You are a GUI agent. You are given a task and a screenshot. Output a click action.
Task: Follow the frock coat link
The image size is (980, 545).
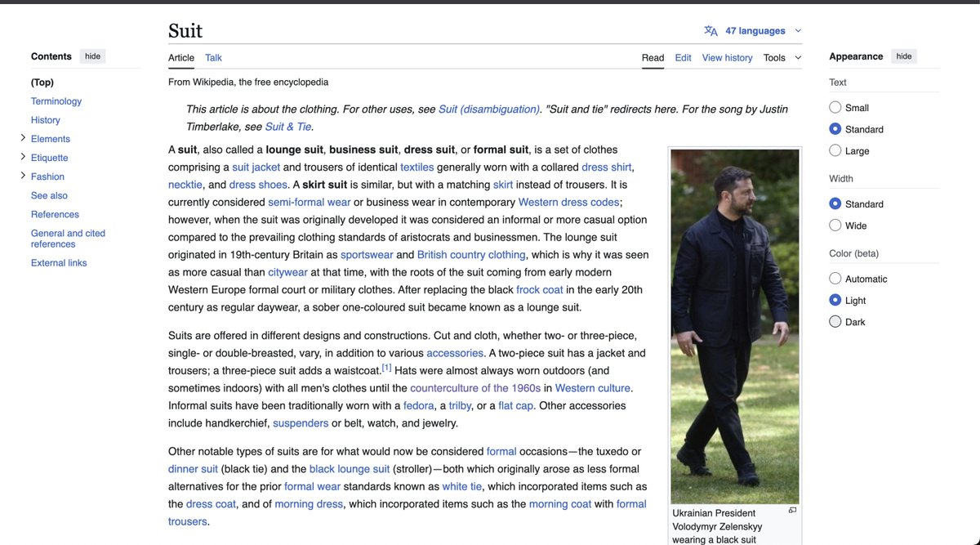[x=539, y=290]
